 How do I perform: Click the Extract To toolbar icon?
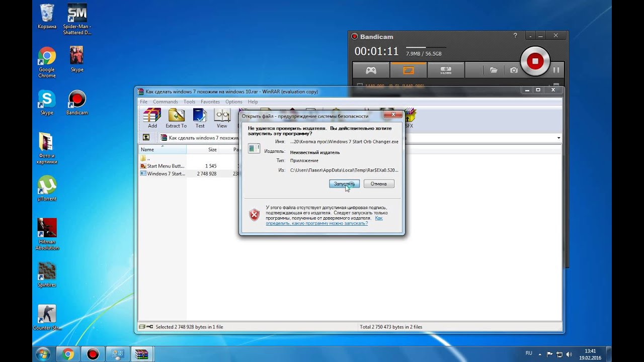tap(176, 118)
